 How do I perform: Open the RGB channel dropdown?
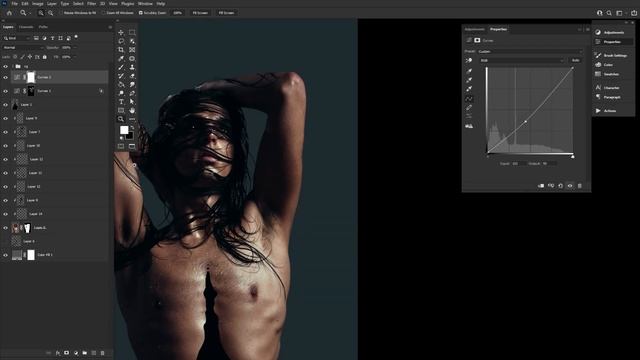[522, 60]
